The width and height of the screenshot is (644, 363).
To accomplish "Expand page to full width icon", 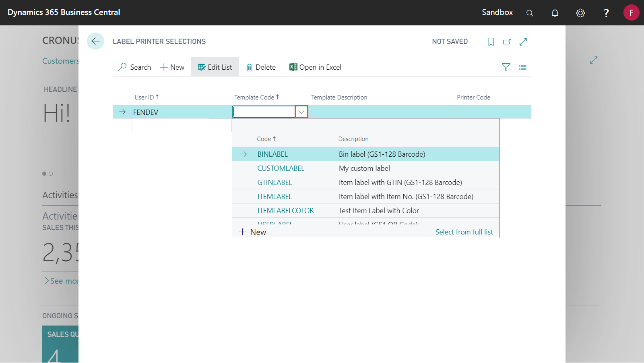I will click(523, 41).
